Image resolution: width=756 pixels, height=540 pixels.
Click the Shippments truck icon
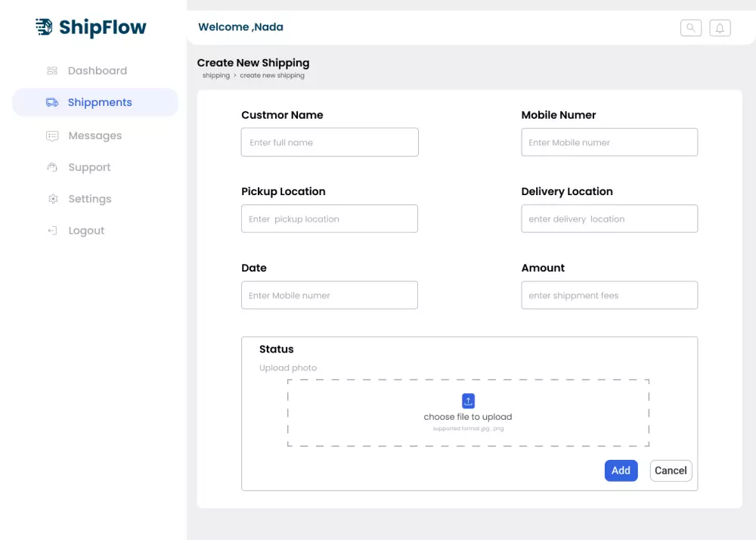pyautogui.click(x=52, y=103)
